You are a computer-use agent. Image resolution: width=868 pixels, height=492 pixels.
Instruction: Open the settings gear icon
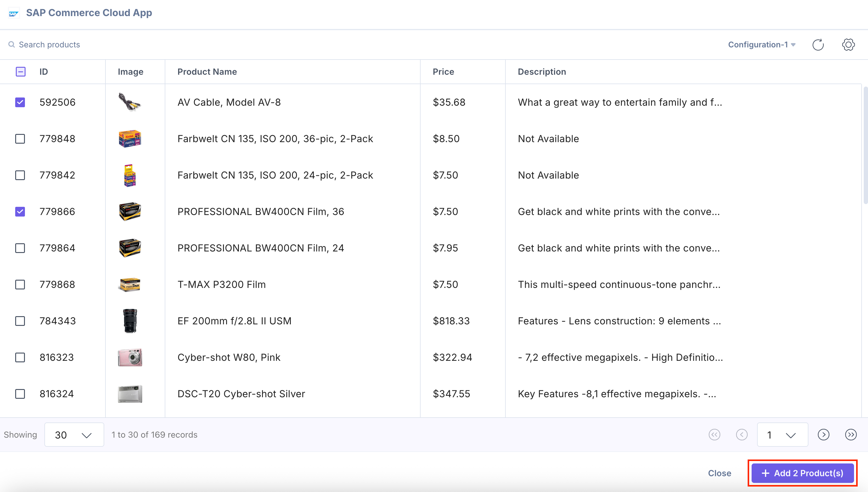pos(848,45)
